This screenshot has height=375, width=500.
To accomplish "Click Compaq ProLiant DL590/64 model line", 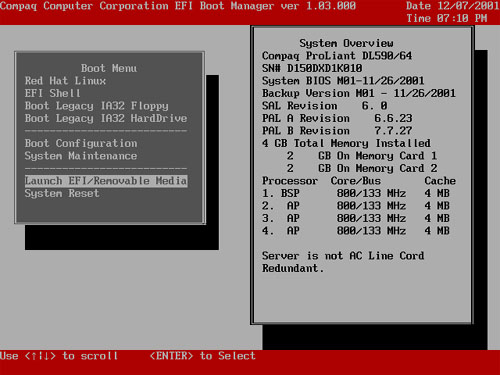I will coord(337,56).
